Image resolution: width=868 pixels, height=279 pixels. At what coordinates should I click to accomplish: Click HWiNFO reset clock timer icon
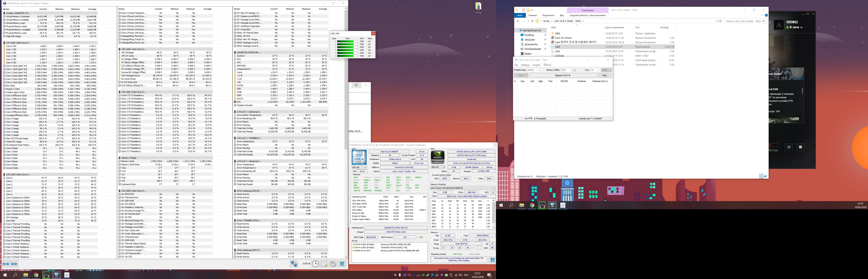pyautogui.click(x=315, y=264)
